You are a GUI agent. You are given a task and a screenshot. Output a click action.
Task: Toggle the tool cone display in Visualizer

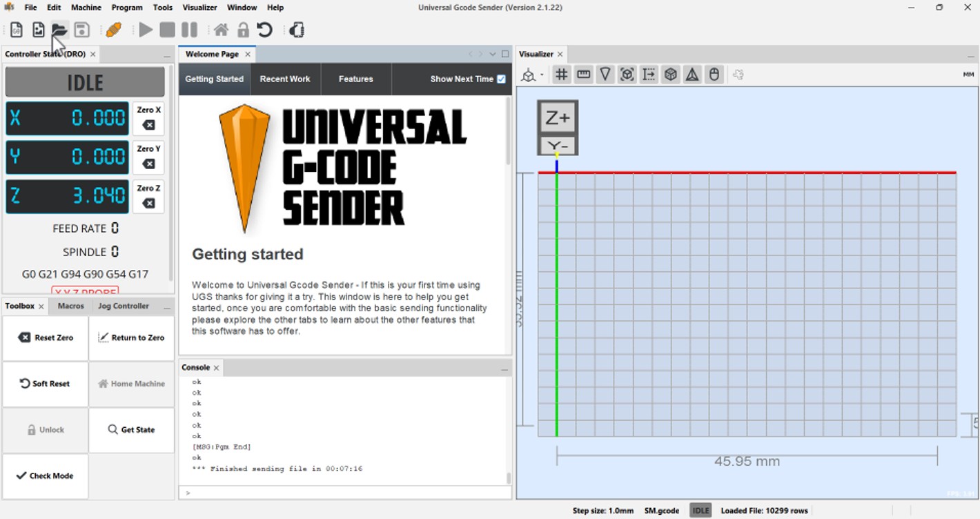[605, 75]
